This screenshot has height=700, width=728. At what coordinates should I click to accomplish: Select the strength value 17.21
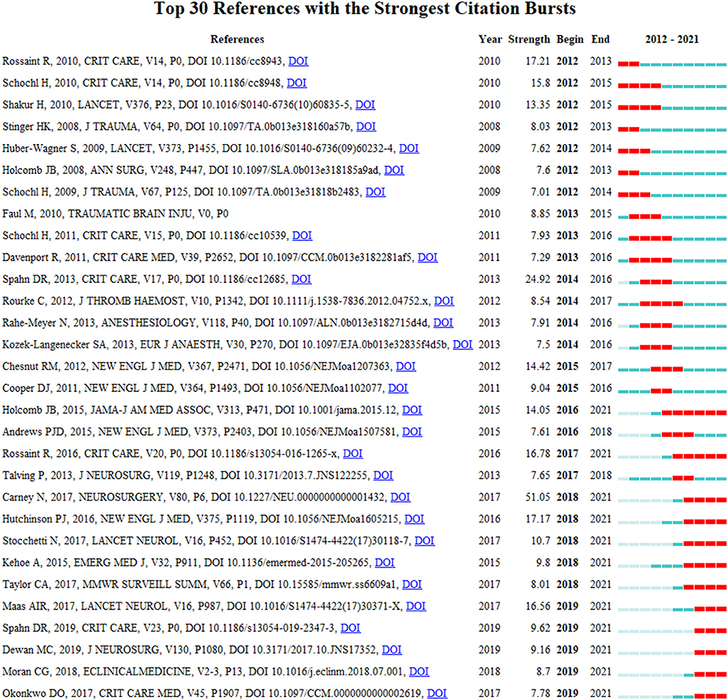click(x=538, y=61)
